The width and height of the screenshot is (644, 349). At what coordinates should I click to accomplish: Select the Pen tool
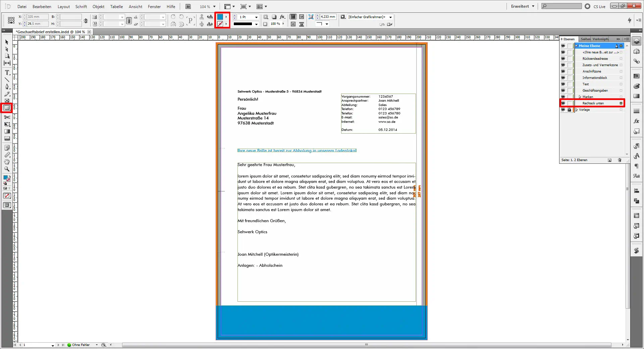click(7, 87)
